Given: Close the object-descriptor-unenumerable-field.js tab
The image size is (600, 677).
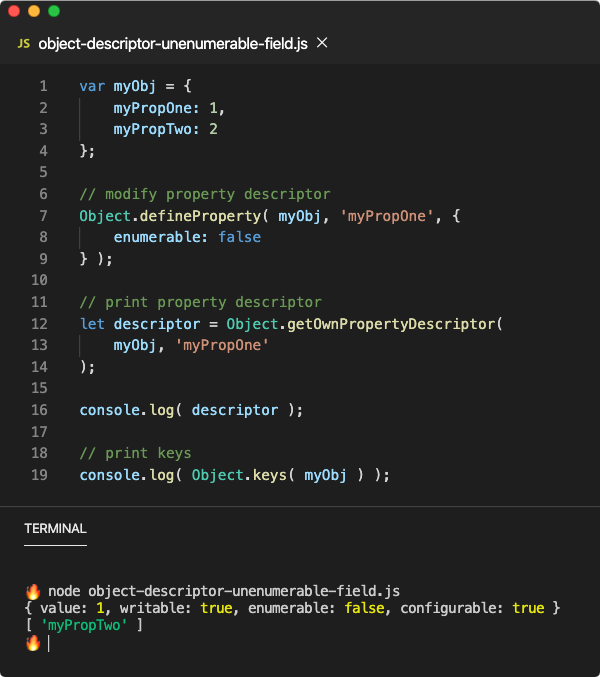Looking at the screenshot, I should 322,43.
